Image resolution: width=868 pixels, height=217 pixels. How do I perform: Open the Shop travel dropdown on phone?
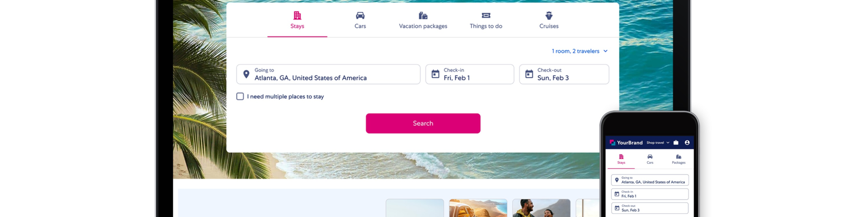point(658,142)
